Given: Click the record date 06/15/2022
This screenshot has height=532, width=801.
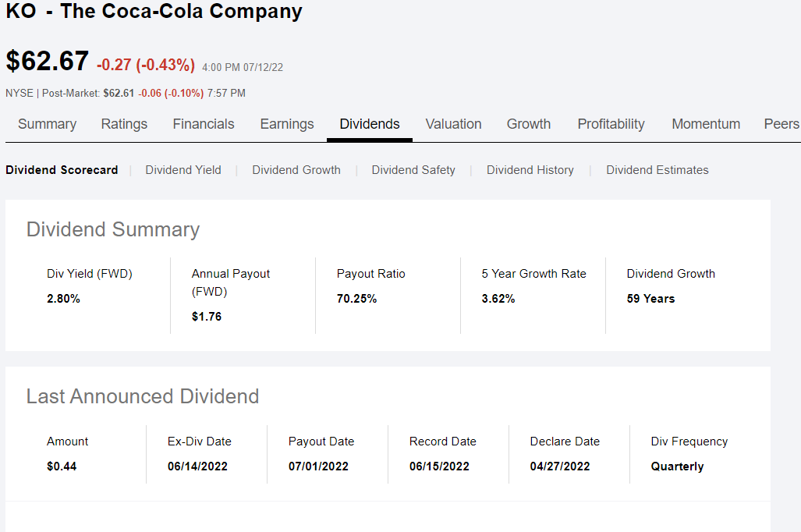Looking at the screenshot, I should [x=439, y=466].
